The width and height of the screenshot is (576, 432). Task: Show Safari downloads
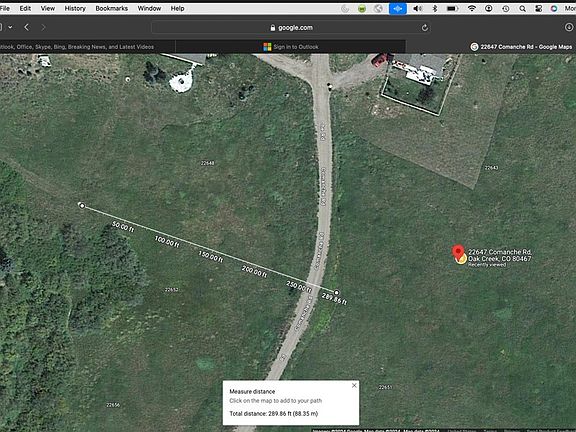pos(569,27)
